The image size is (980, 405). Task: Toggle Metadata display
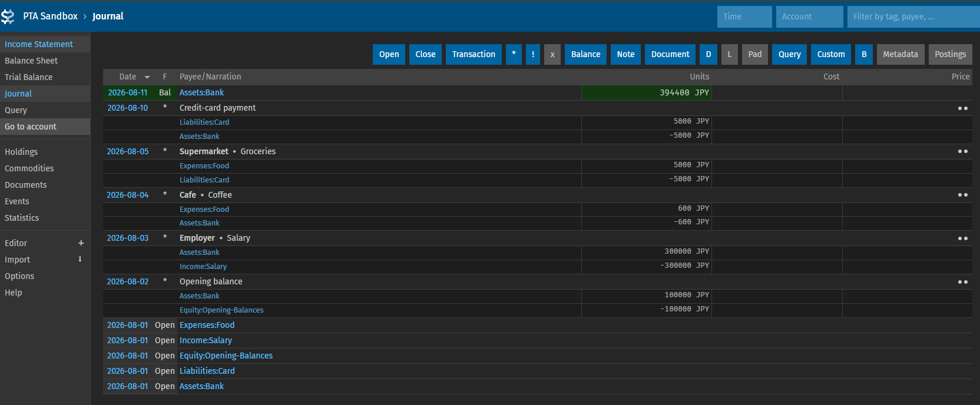click(900, 54)
